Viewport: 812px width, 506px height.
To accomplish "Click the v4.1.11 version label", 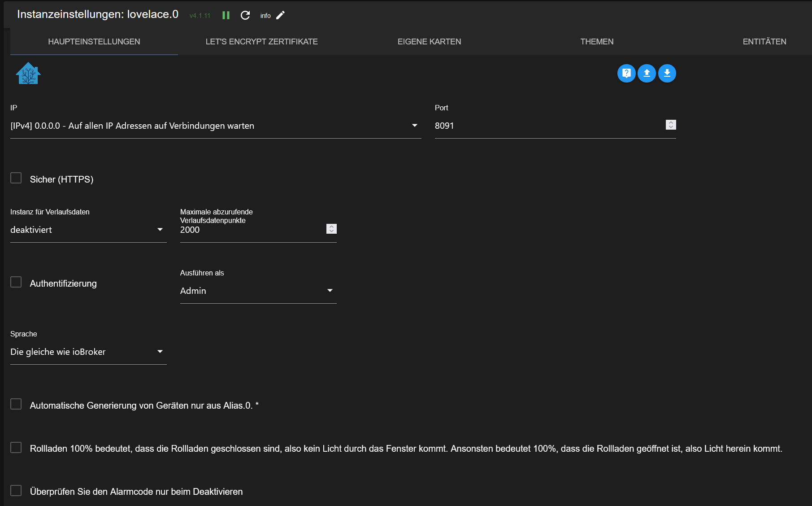I will point(200,16).
